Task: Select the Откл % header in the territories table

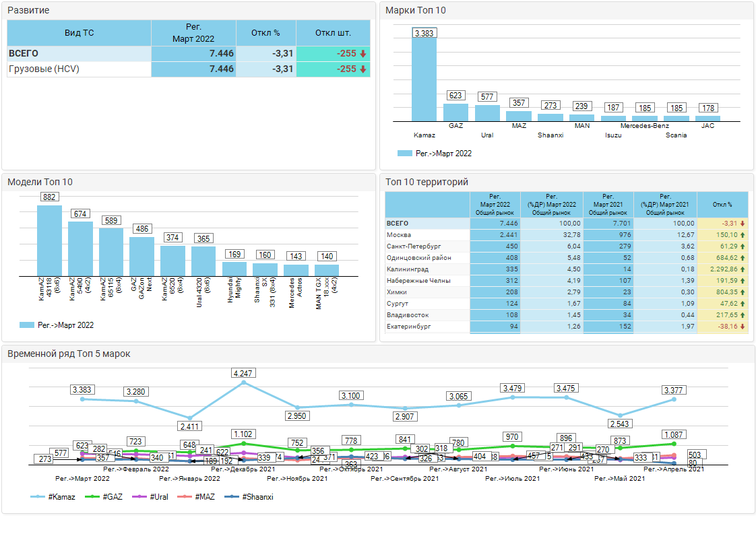Action: tap(722, 205)
